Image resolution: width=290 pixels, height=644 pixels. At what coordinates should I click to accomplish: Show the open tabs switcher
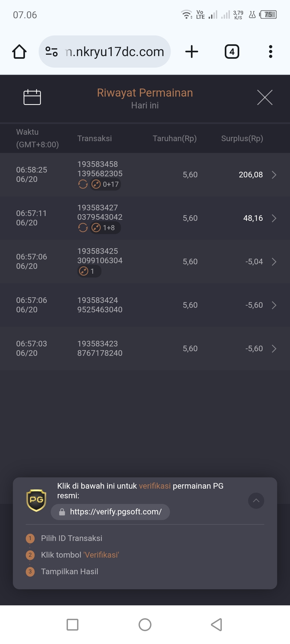coord(232,52)
